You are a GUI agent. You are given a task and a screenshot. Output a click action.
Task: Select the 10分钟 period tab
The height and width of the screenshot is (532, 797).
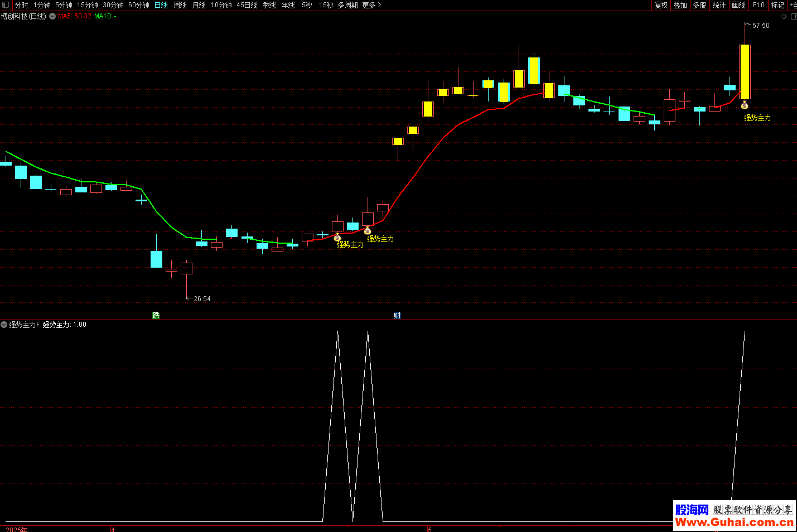click(221, 5)
